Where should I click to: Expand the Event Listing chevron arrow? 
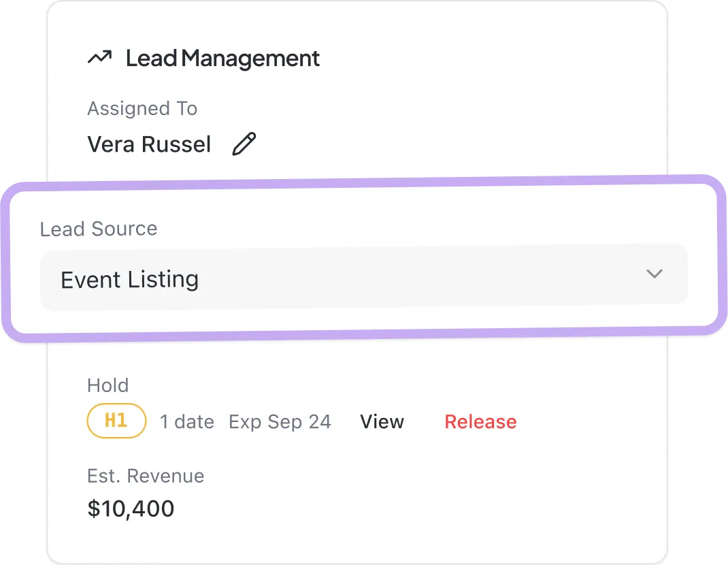tap(654, 274)
